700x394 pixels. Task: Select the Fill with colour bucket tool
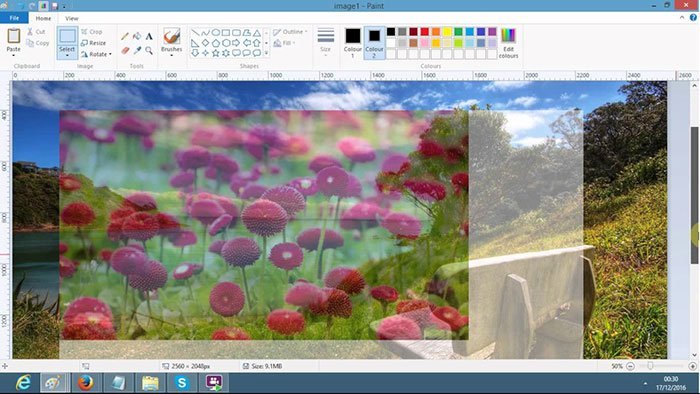tap(137, 37)
